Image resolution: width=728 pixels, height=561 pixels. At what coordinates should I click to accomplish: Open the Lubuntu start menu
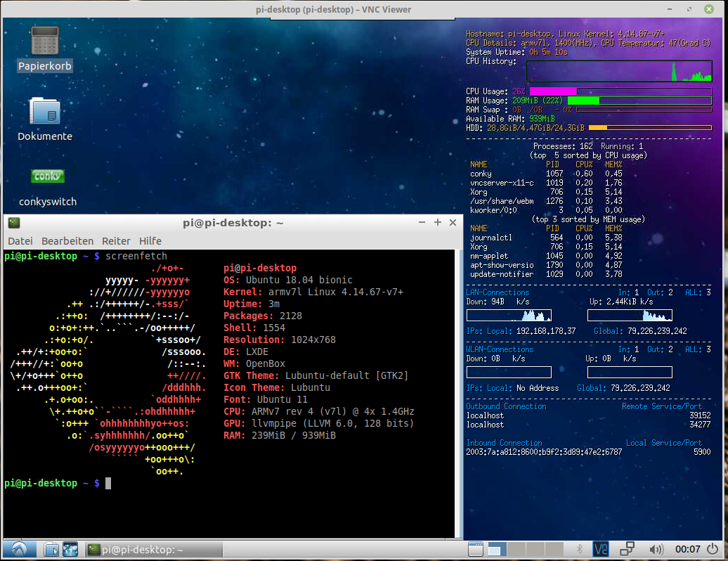19,550
